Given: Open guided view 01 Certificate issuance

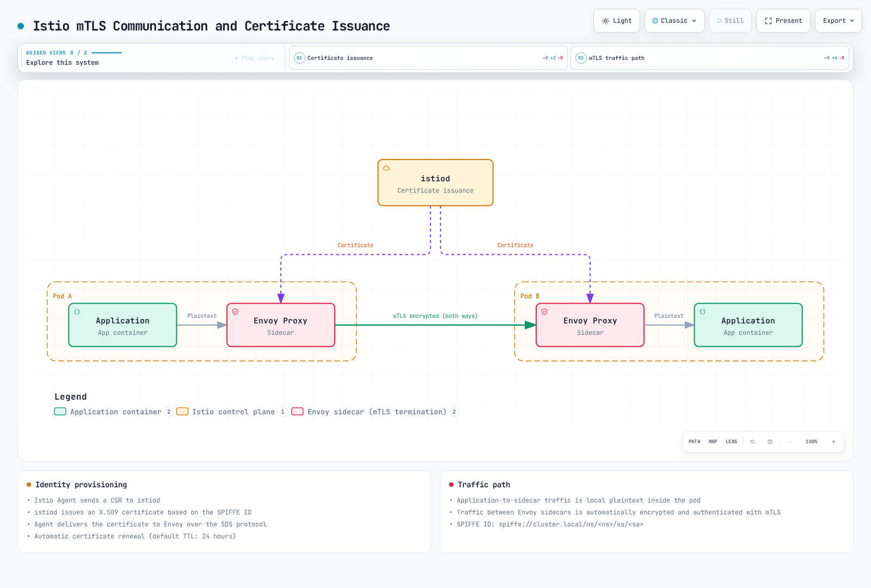Looking at the screenshot, I should (428, 58).
